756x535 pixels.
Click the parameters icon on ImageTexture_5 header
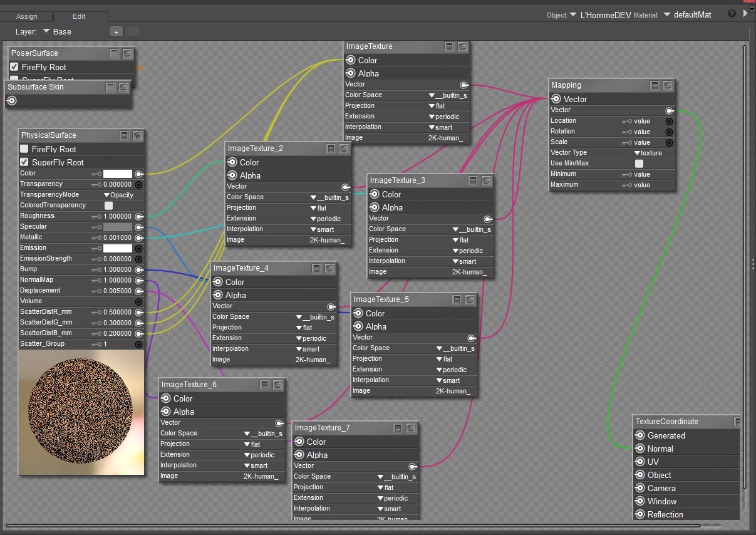point(457,299)
